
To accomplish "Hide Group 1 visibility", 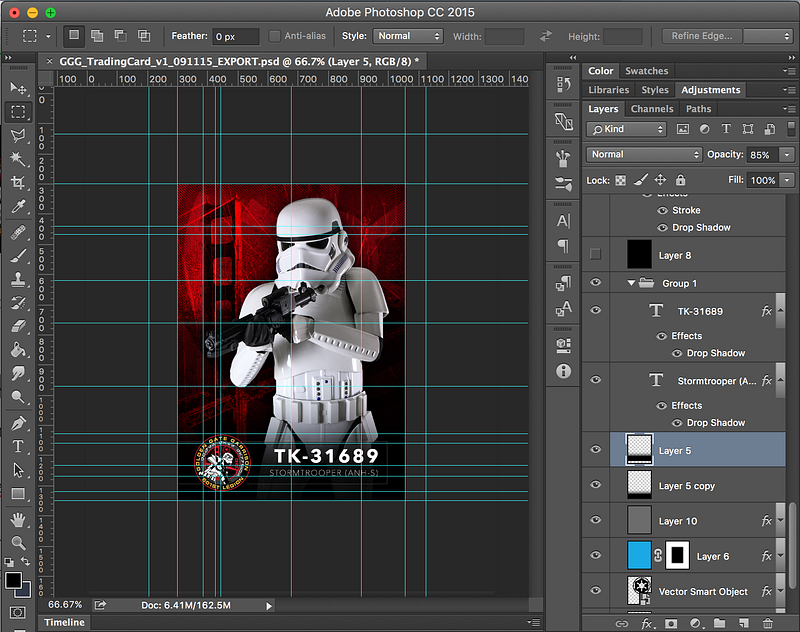I will click(x=595, y=282).
